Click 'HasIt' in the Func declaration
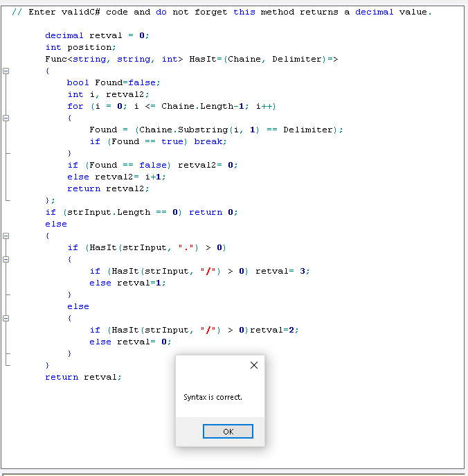This screenshot has height=476, width=468. (x=203, y=59)
